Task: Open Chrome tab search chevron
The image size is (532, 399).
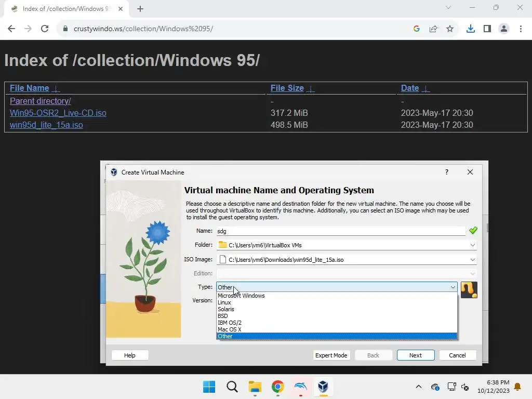Action: click(x=448, y=7)
